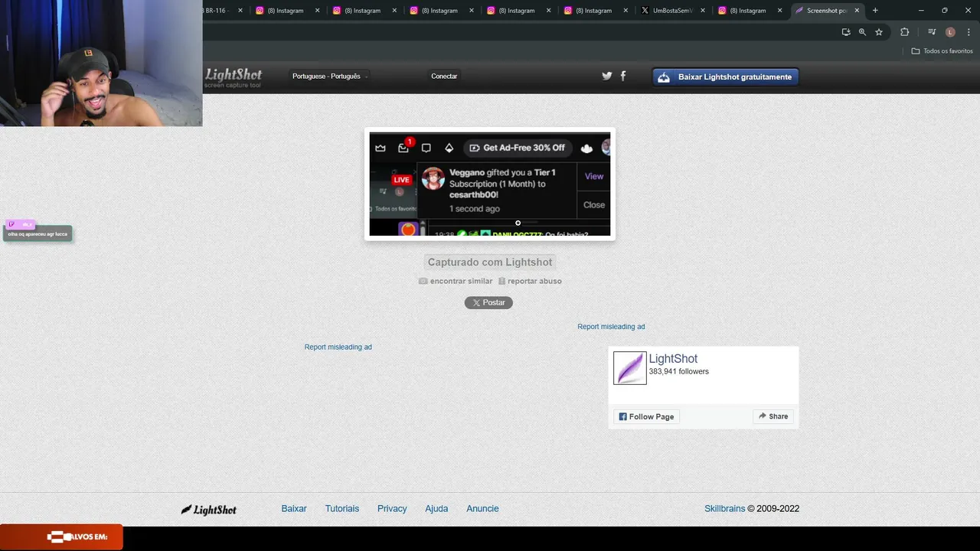
Task: Open the captured screenshot image thumbnail
Action: [x=490, y=184]
